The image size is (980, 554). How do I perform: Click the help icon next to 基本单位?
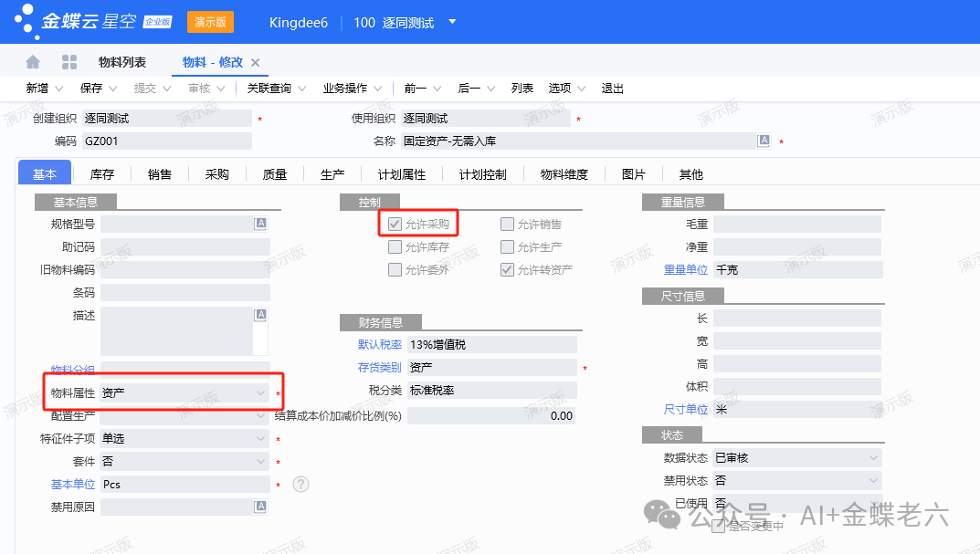click(x=300, y=485)
